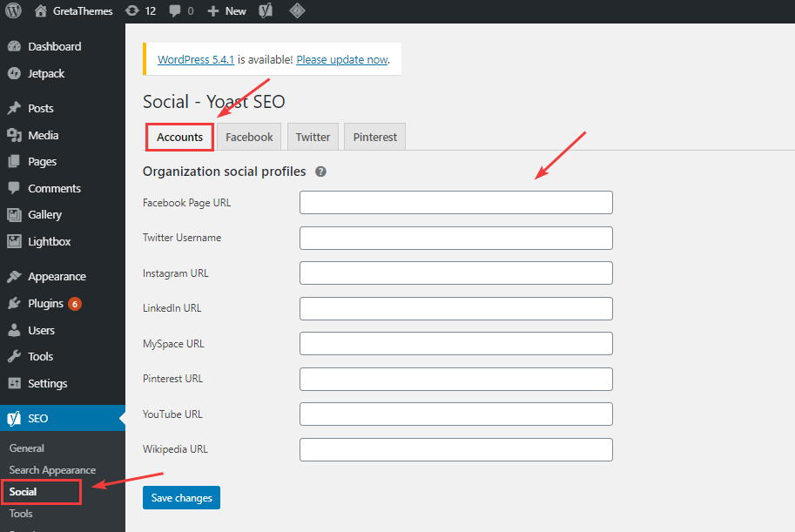The image size is (795, 532).
Task: Open the Media menu item
Action: tap(43, 136)
